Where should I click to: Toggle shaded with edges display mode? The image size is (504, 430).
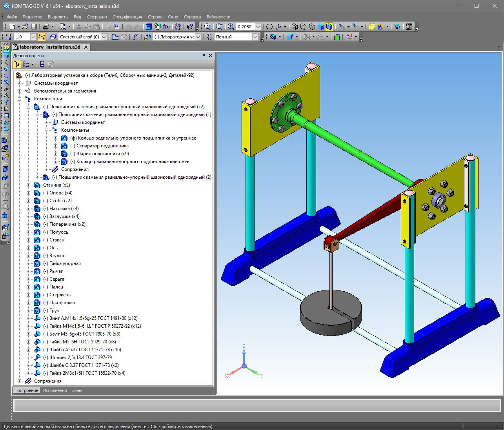[329, 27]
